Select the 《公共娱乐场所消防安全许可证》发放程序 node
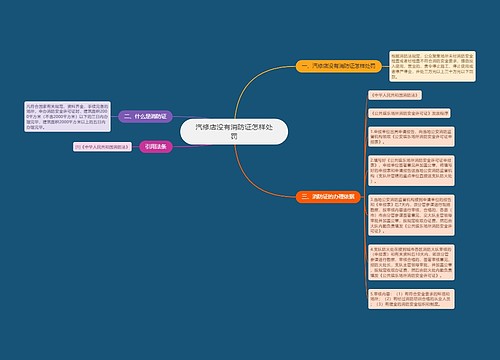Image resolution: width=500 pixels, height=360 pixels. click(409, 113)
